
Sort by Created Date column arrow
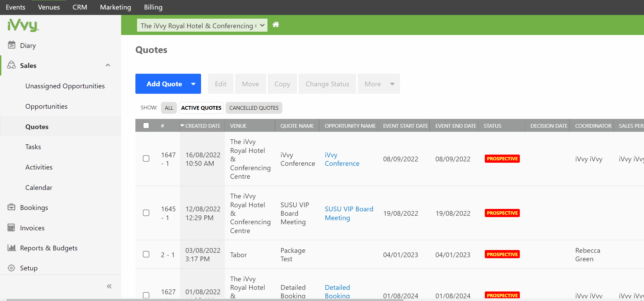(x=182, y=125)
